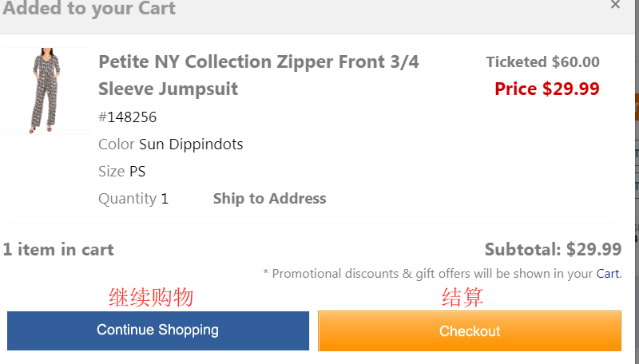Click the 1 item in cart text
The image size is (639, 364).
pyautogui.click(x=58, y=250)
